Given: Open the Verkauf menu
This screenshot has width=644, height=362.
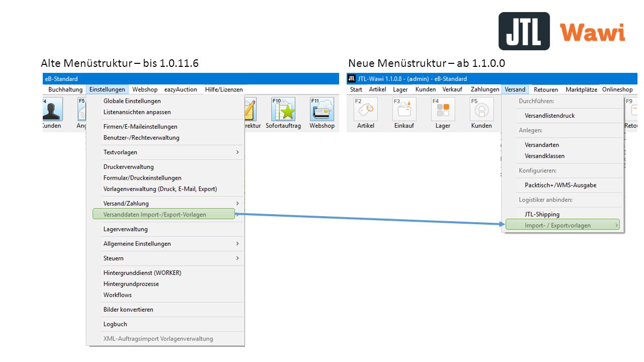Looking at the screenshot, I should (x=452, y=89).
